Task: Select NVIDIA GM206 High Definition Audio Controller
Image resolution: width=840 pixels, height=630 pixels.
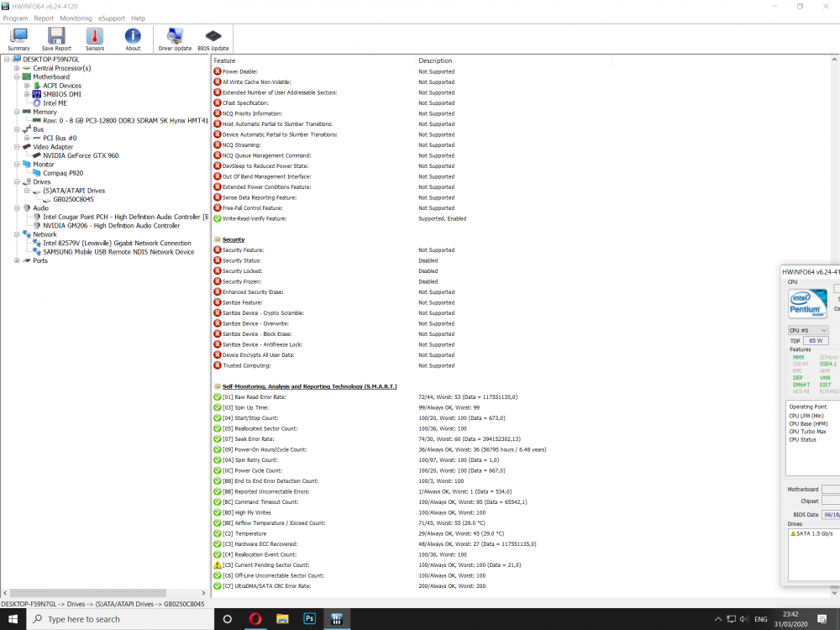Action: (x=112, y=225)
